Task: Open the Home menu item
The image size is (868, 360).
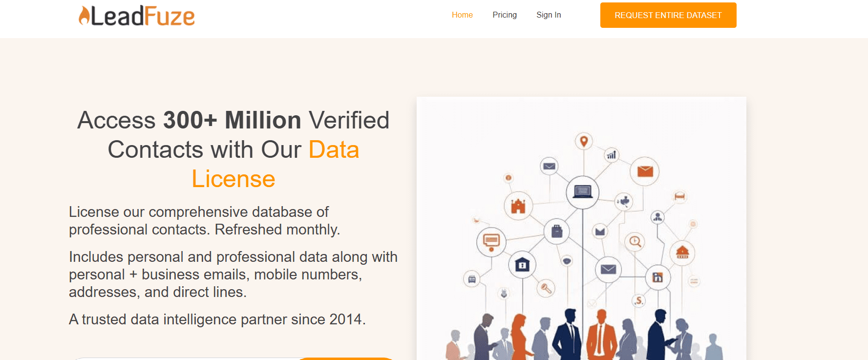Action: (462, 15)
